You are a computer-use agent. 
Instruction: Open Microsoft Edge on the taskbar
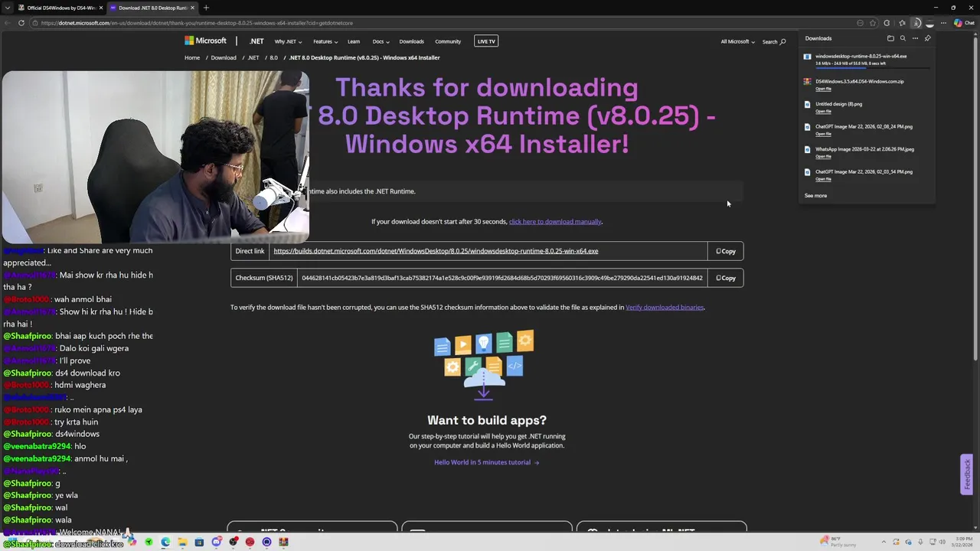(x=165, y=543)
